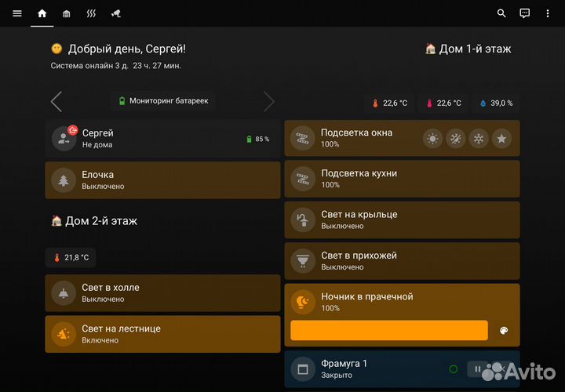This screenshot has height=392, width=565.
Task: Toggle the Подсветка окна LED strip icon
Action: (x=303, y=138)
